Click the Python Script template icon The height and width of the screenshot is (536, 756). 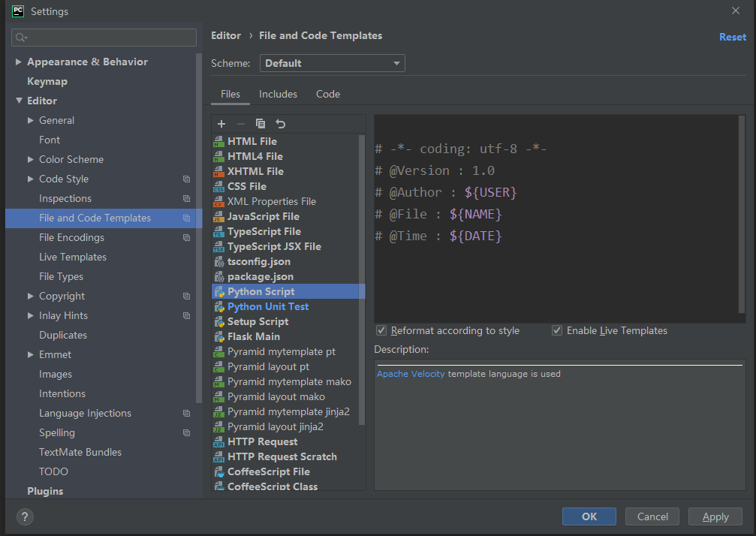pyautogui.click(x=219, y=291)
